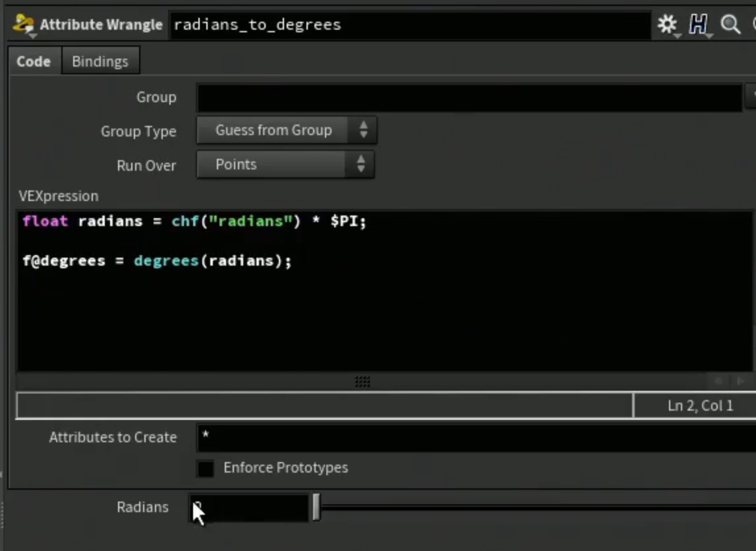Image resolution: width=756 pixels, height=551 pixels.
Task: Click the Attribute Wrangle node icon
Action: (x=23, y=24)
